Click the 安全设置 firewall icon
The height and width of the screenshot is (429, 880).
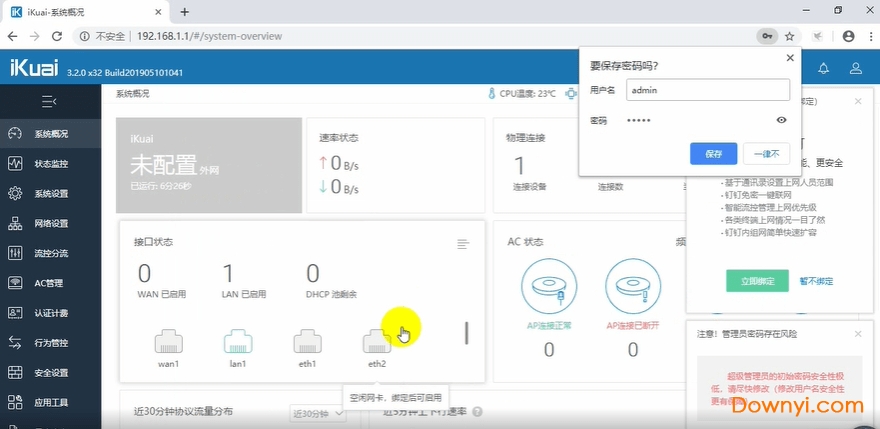point(15,372)
